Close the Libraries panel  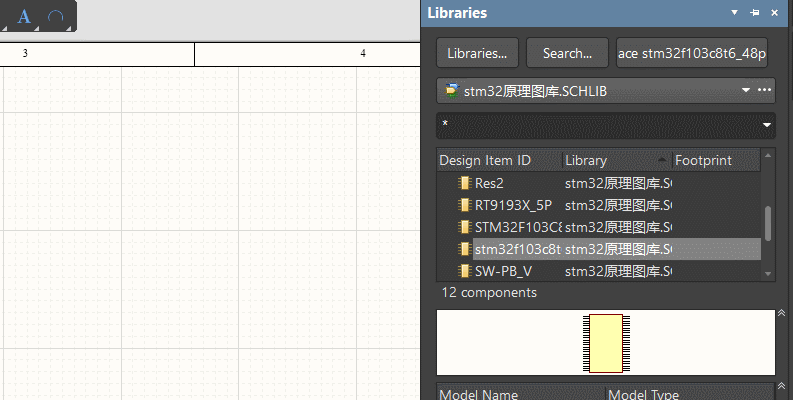pyautogui.click(x=774, y=13)
